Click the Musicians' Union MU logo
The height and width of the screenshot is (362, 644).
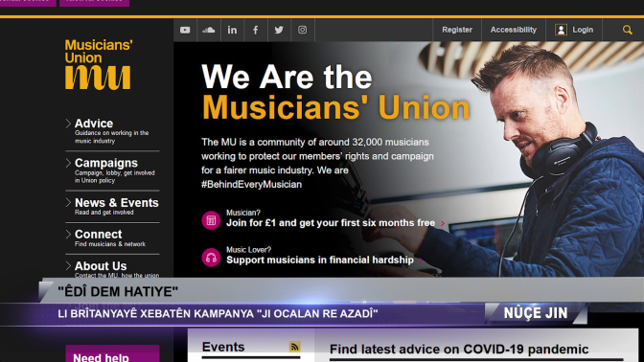(99, 64)
